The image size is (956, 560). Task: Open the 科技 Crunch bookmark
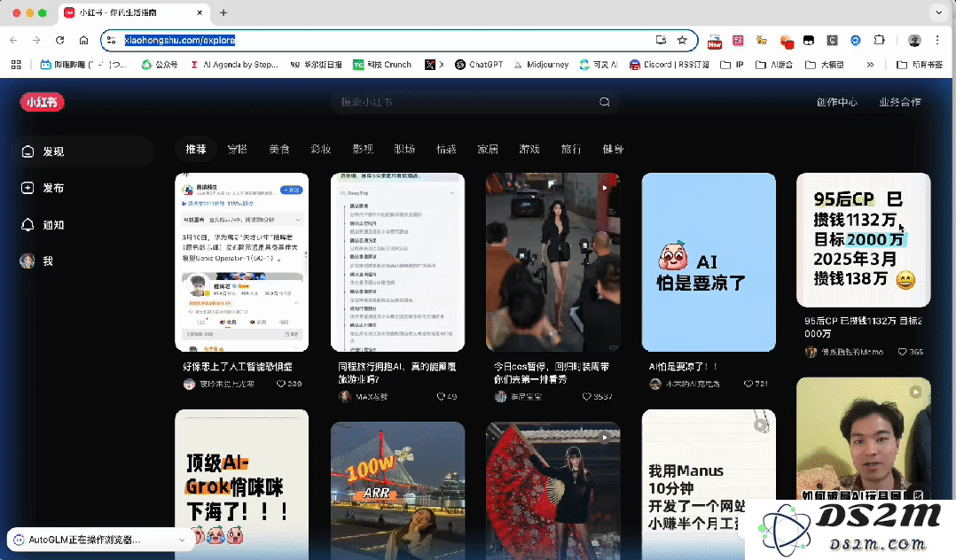pyautogui.click(x=383, y=65)
